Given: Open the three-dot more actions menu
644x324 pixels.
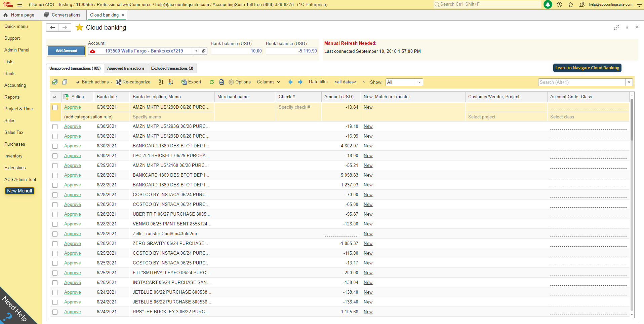Looking at the screenshot, I should coord(627,28).
